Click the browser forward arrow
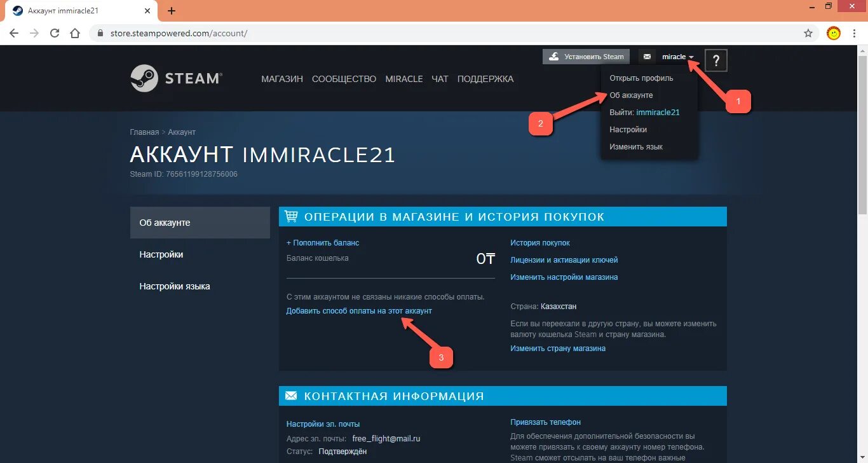 click(x=34, y=33)
